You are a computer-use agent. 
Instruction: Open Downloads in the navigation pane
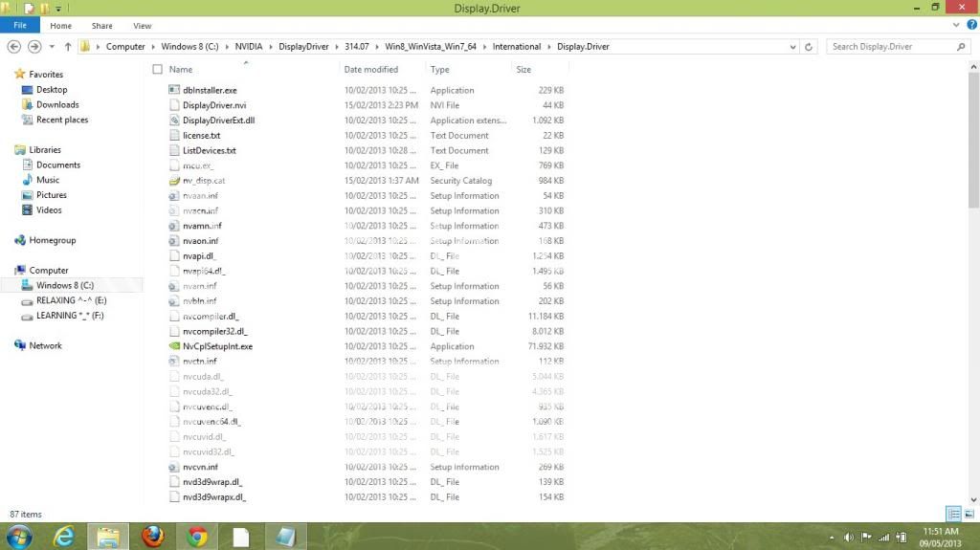point(57,104)
